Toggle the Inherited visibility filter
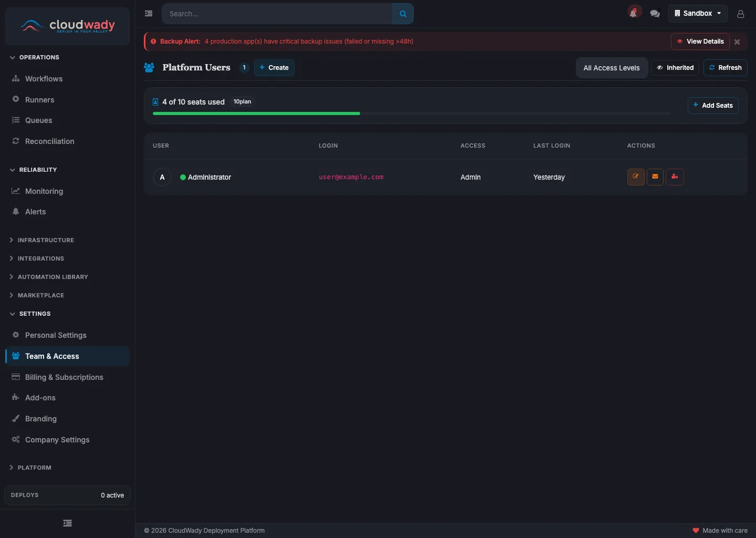 click(x=675, y=68)
